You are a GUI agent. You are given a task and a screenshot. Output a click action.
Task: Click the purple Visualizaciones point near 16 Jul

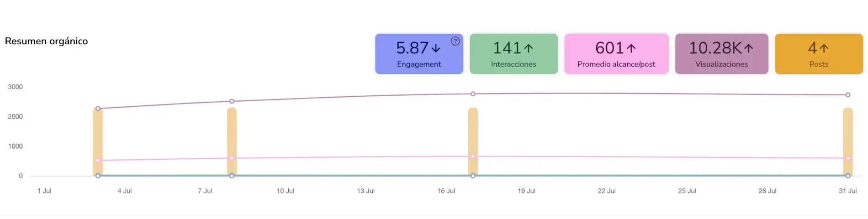point(473,94)
